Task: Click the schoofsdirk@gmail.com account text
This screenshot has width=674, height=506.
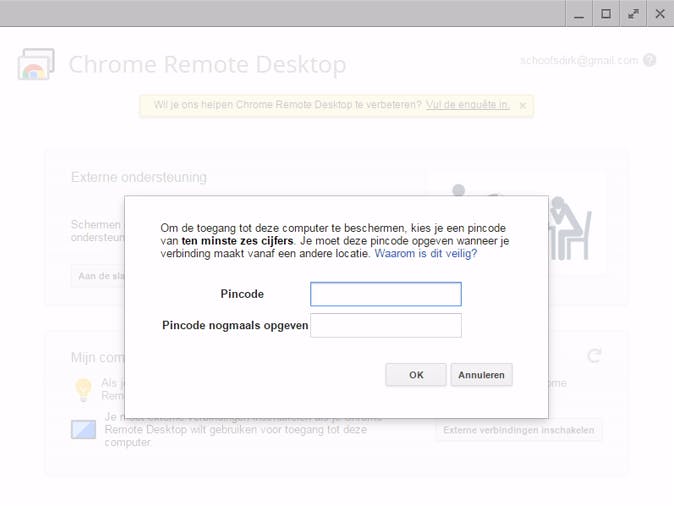Action: (579, 60)
